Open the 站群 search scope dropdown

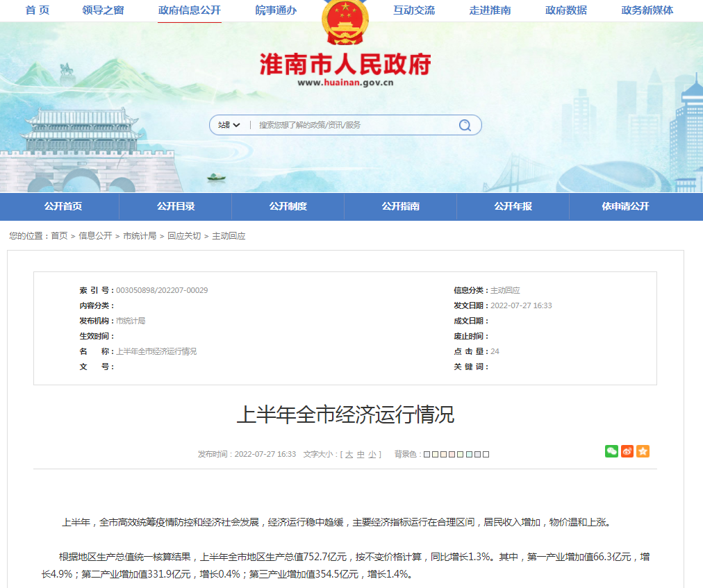click(x=229, y=125)
